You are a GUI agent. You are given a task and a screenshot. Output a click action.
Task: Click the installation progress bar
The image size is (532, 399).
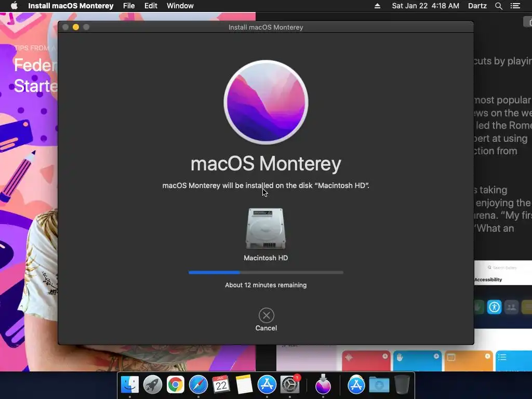click(x=265, y=272)
